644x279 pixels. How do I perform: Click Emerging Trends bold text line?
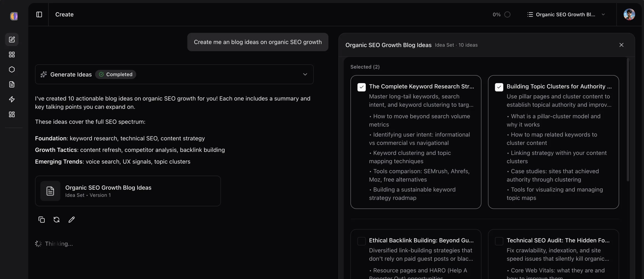tap(113, 162)
